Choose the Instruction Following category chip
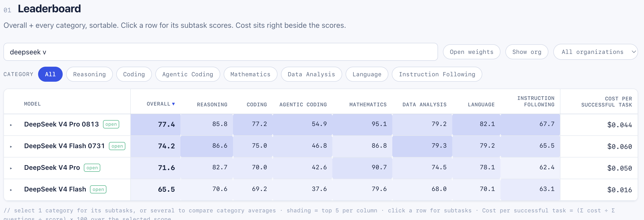The height and width of the screenshot is (220, 644). click(x=437, y=74)
